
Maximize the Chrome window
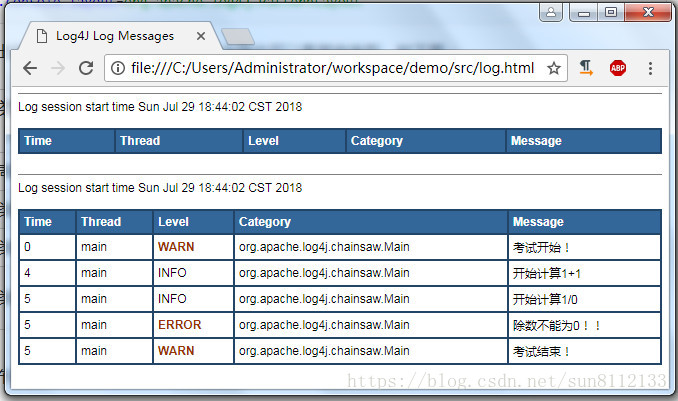point(611,13)
